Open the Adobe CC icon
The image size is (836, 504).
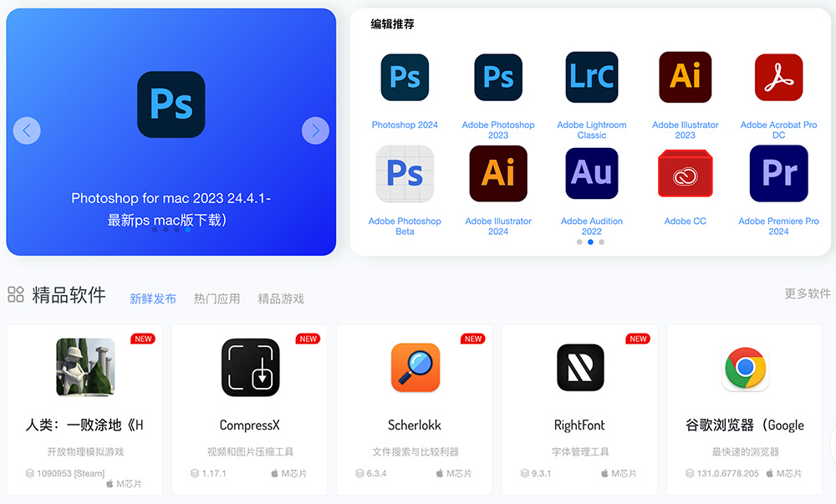[685, 173]
